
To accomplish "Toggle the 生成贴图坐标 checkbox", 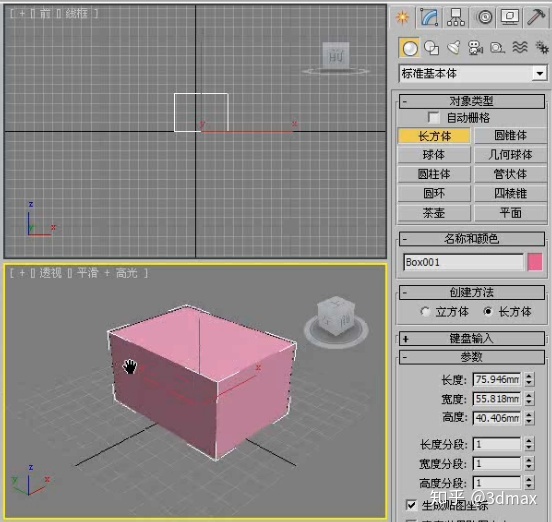I will [x=411, y=505].
